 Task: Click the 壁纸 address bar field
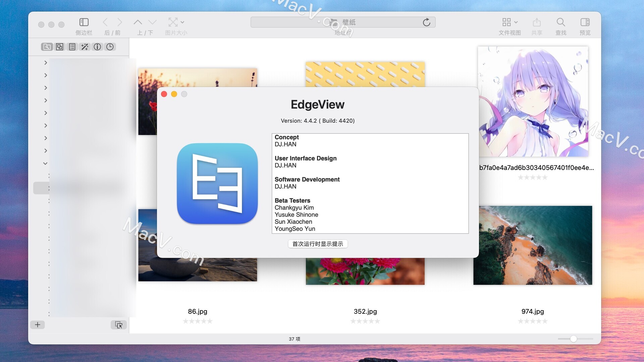point(343,22)
